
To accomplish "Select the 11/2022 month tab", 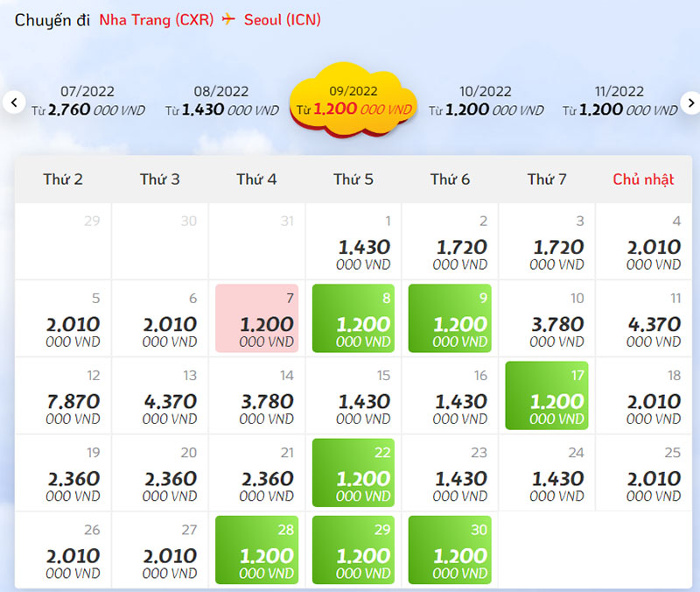I will (619, 101).
